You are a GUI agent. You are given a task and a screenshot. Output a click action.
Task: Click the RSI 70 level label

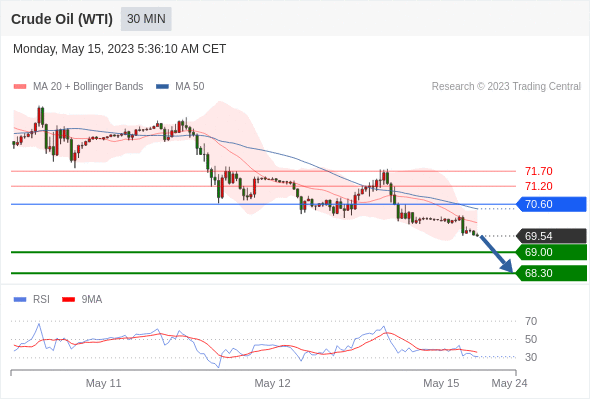point(531,321)
